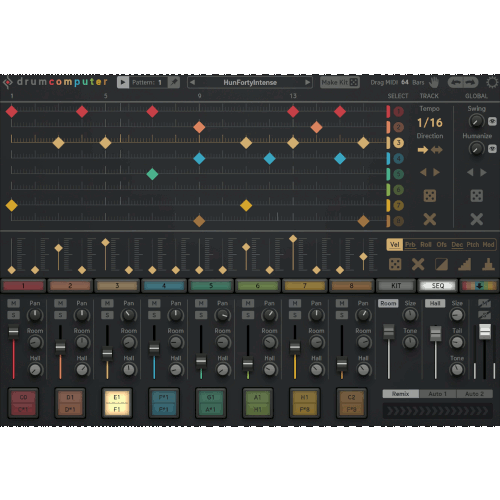
Task: Apply the ascending ramp shape icon
Action: tap(465, 264)
